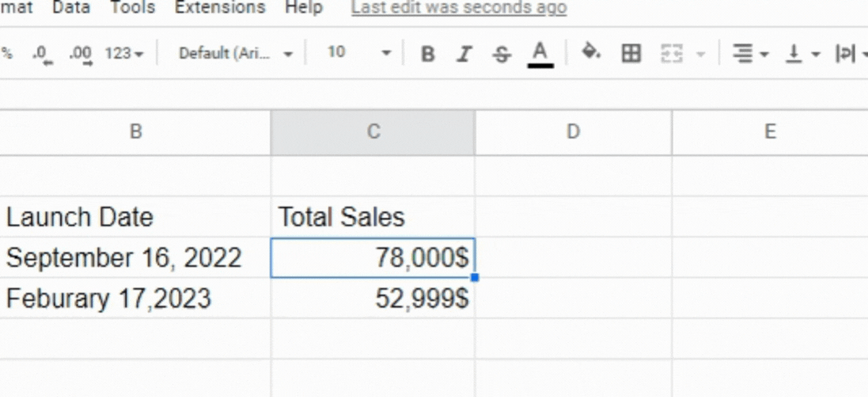Open the text color picker

point(540,54)
